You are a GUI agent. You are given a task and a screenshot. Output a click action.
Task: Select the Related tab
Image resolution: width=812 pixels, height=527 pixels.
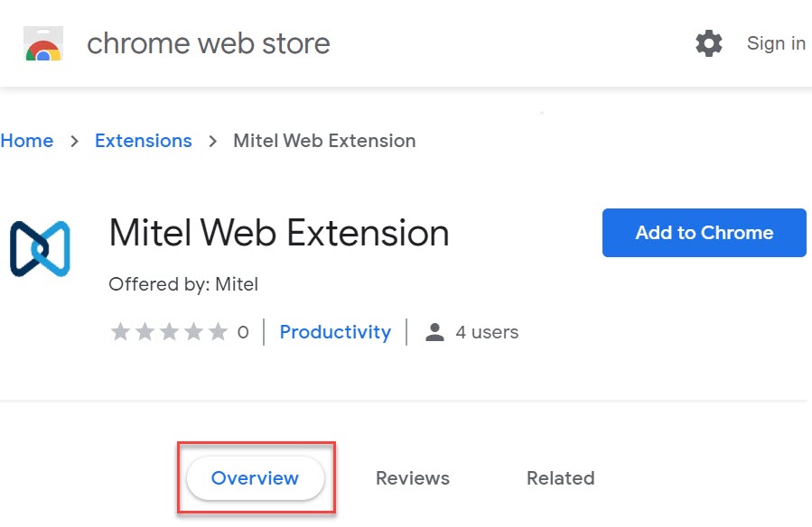pos(560,478)
